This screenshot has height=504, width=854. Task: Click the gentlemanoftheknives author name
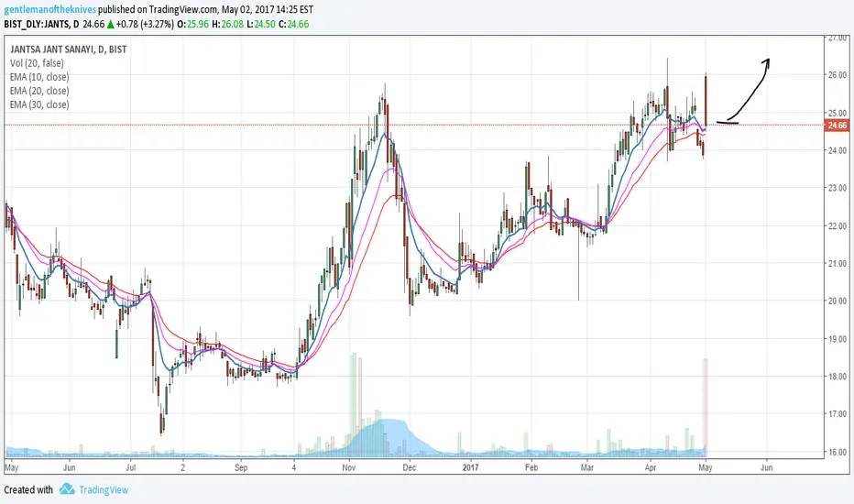(x=49, y=10)
